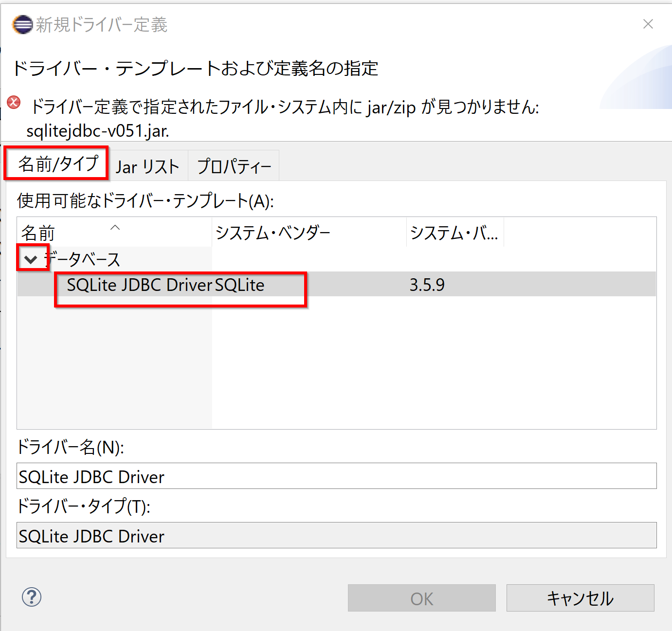Click the キャンセル button
This screenshot has width=672, height=631.
pos(580,598)
